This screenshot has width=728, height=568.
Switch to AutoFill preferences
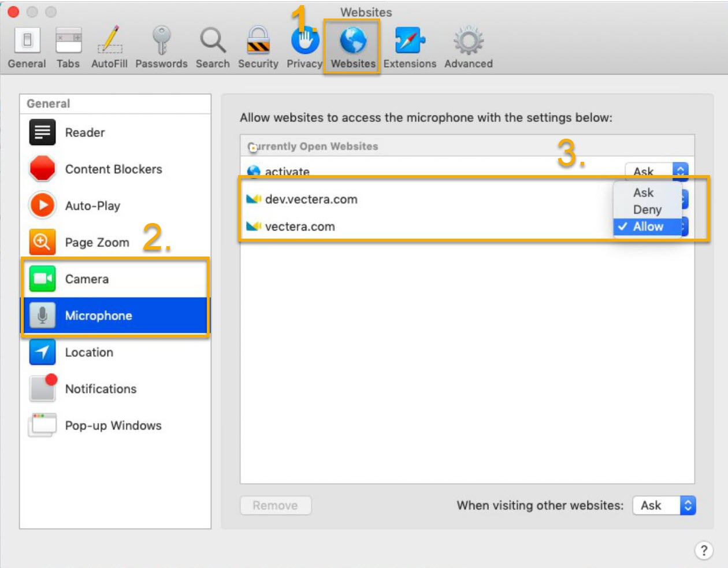coord(109,48)
